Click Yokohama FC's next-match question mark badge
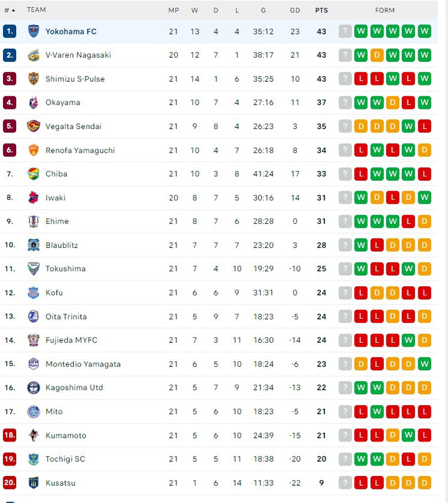 tap(345, 31)
